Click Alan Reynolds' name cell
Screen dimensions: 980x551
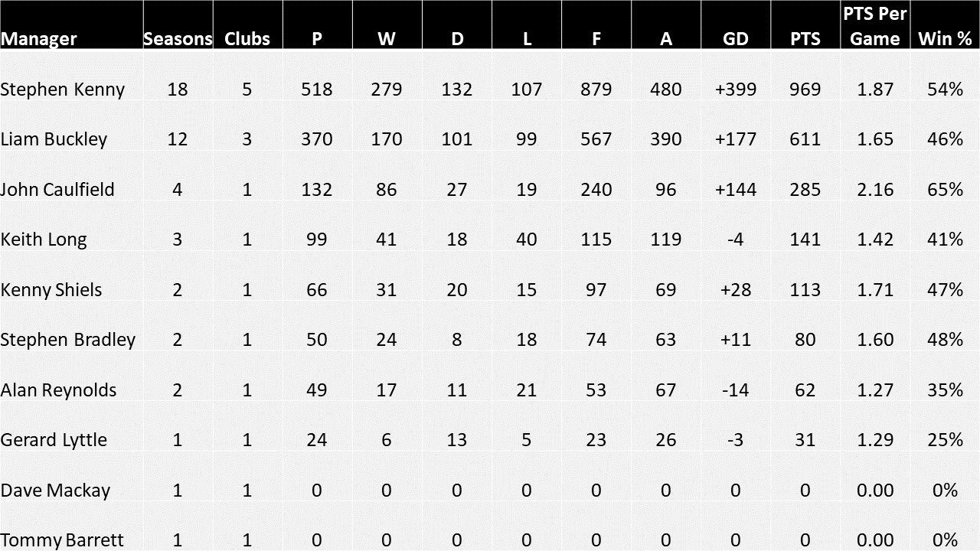pyautogui.click(x=59, y=390)
